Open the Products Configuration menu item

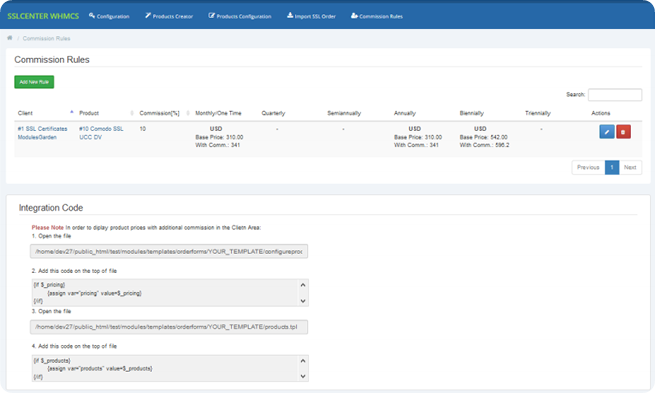tap(240, 16)
